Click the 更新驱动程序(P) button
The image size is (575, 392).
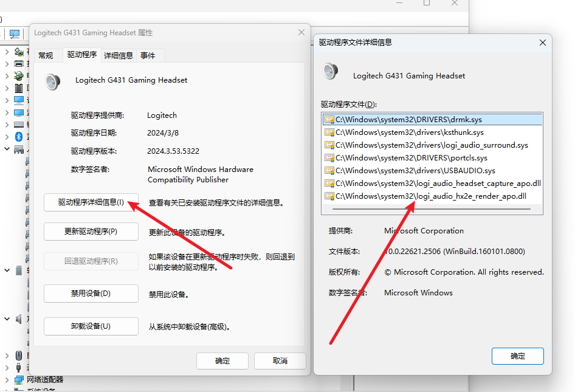(91, 232)
